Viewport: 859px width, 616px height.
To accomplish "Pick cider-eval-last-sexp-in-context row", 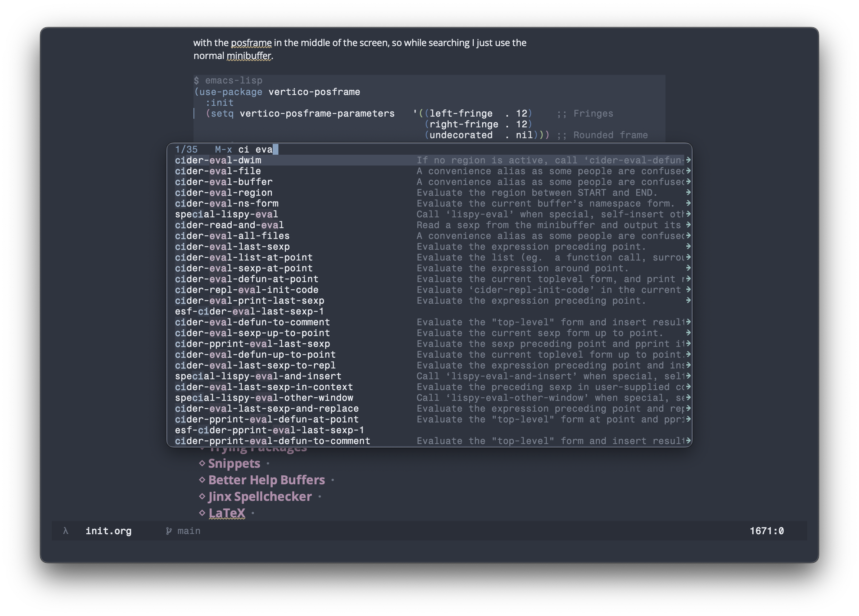I will click(429, 387).
